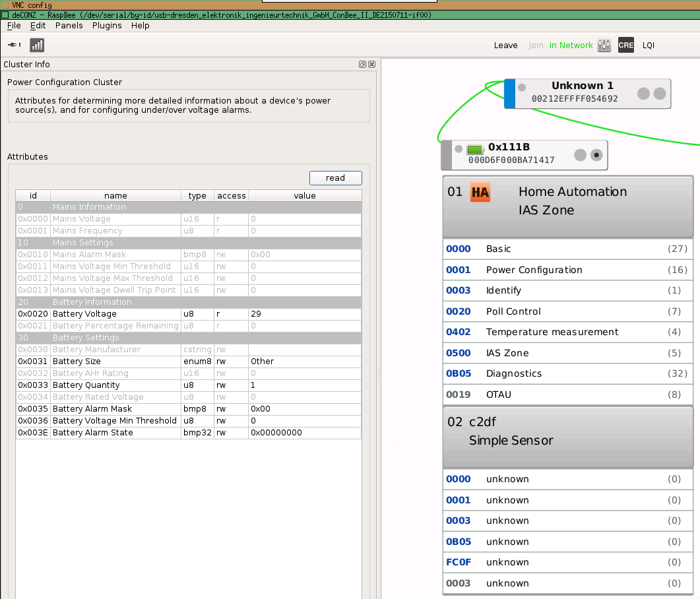Click the Unknown 1 node title
This screenshot has width=700, height=599.
(583, 86)
